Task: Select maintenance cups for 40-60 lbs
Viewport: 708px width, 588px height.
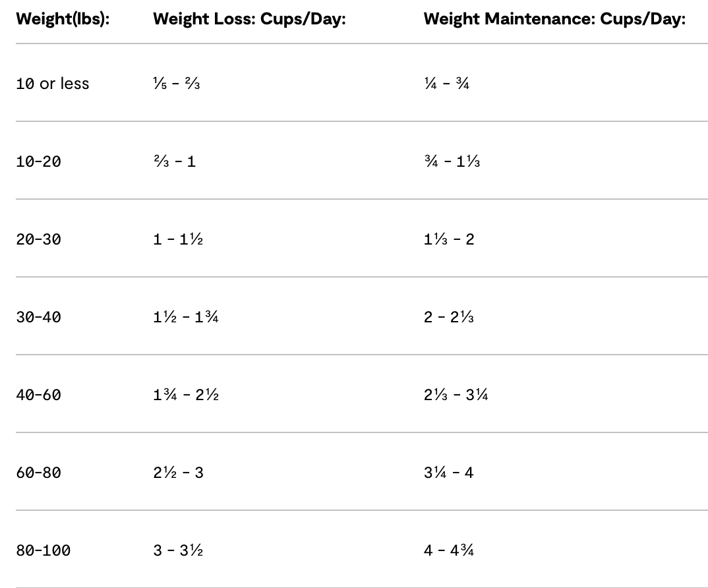Action: point(456,395)
